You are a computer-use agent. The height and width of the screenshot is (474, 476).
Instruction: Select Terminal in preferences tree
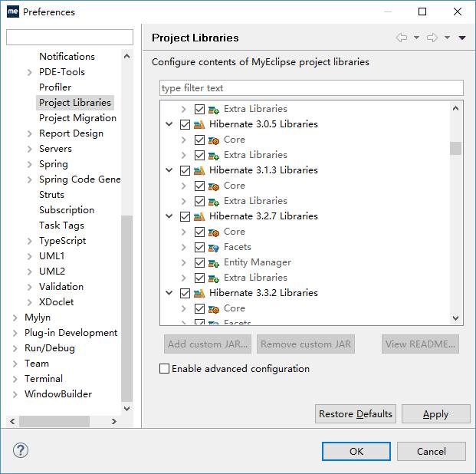pos(44,379)
